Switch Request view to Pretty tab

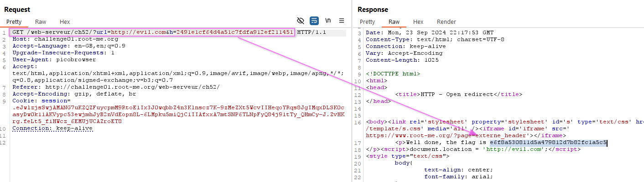click(14, 21)
